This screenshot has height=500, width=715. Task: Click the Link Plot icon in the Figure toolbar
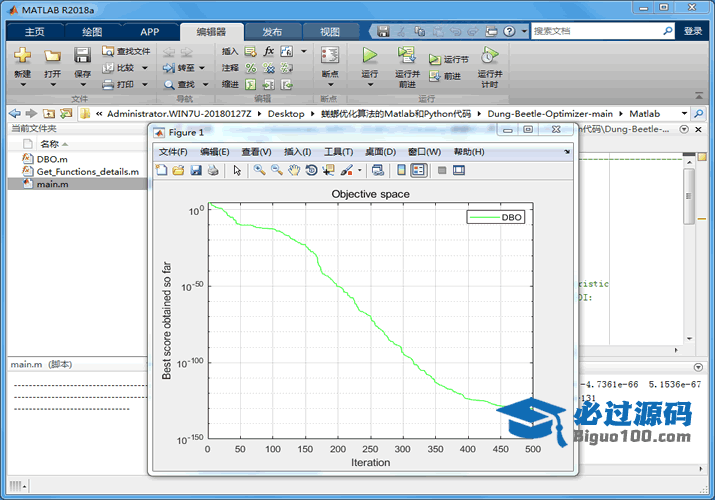[x=378, y=170]
